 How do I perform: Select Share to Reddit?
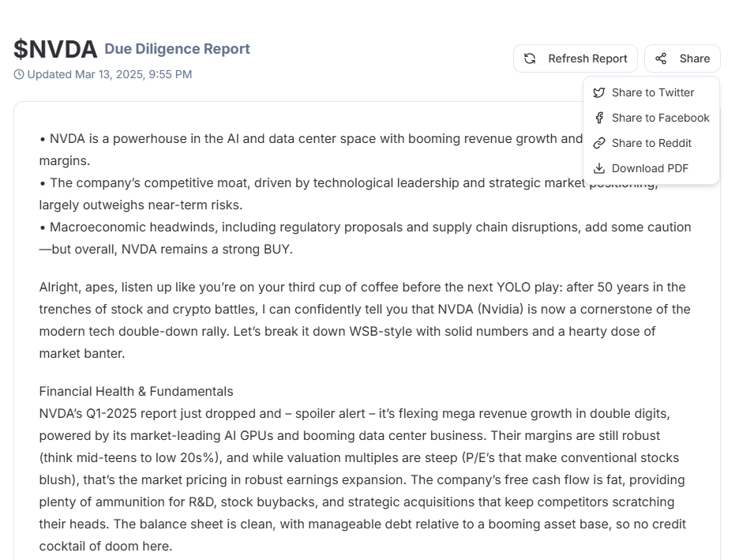[x=651, y=143]
